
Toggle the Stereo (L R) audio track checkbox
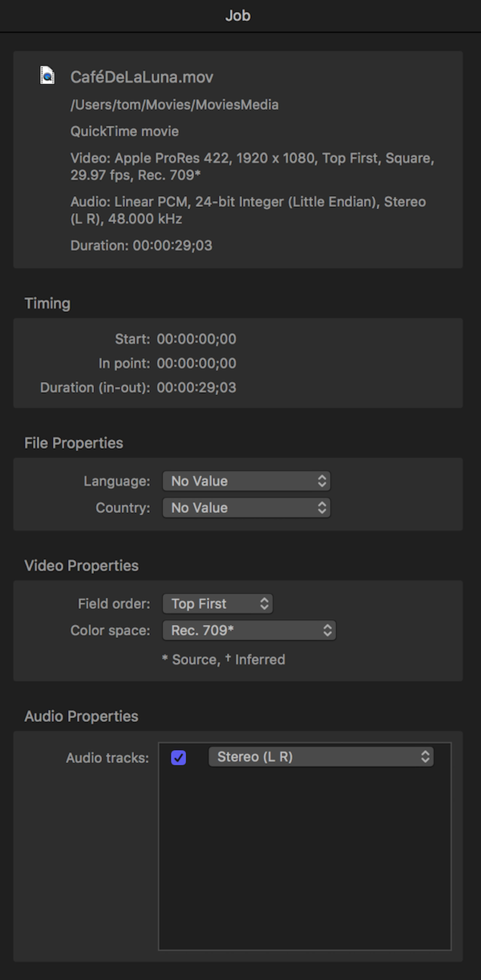pos(178,757)
